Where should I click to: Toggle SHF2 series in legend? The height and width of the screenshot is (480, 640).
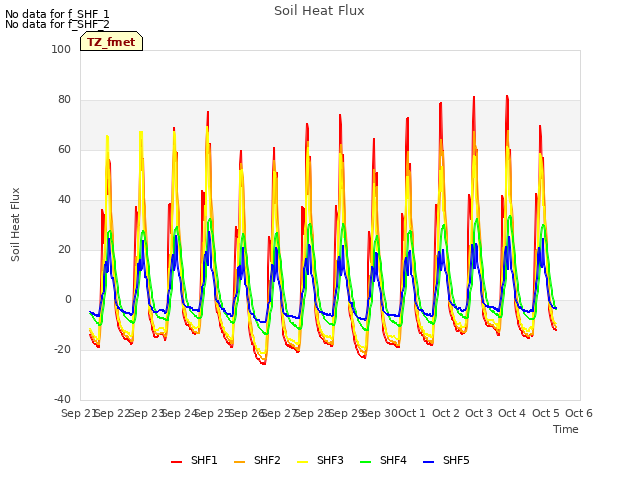coord(257,460)
